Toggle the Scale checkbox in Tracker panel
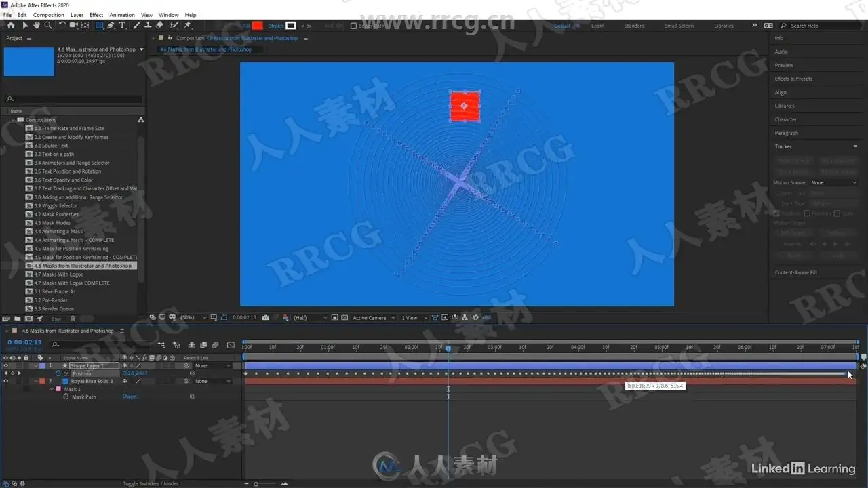This screenshot has width=868, height=488. 837,213
